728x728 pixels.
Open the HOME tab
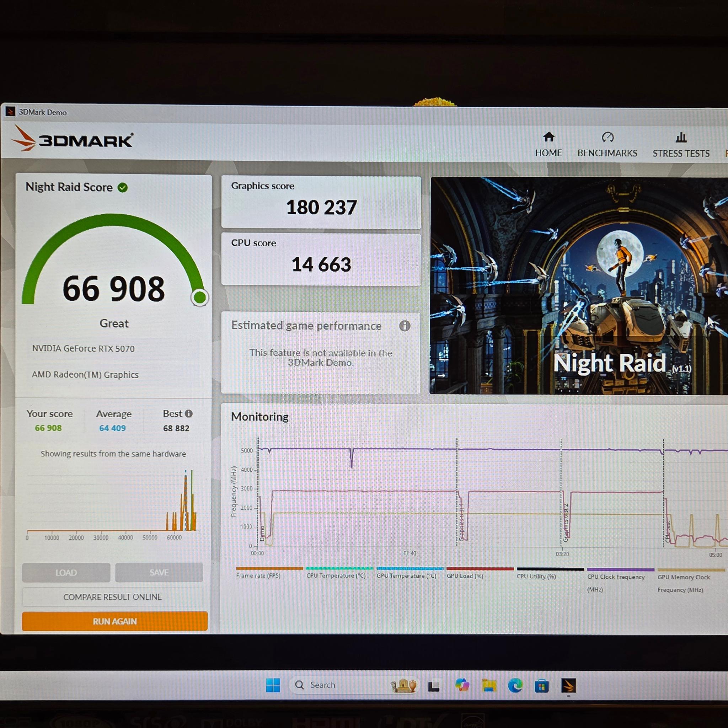coord(548,145)
